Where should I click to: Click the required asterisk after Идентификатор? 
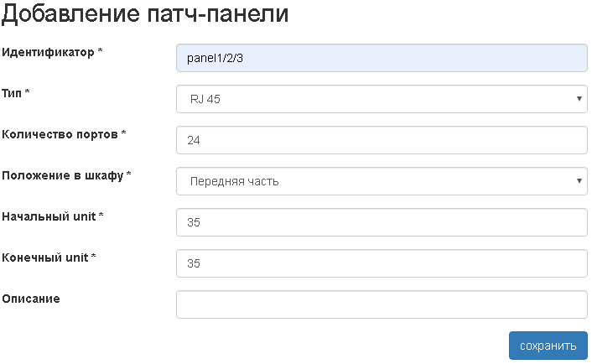[101, 52]
